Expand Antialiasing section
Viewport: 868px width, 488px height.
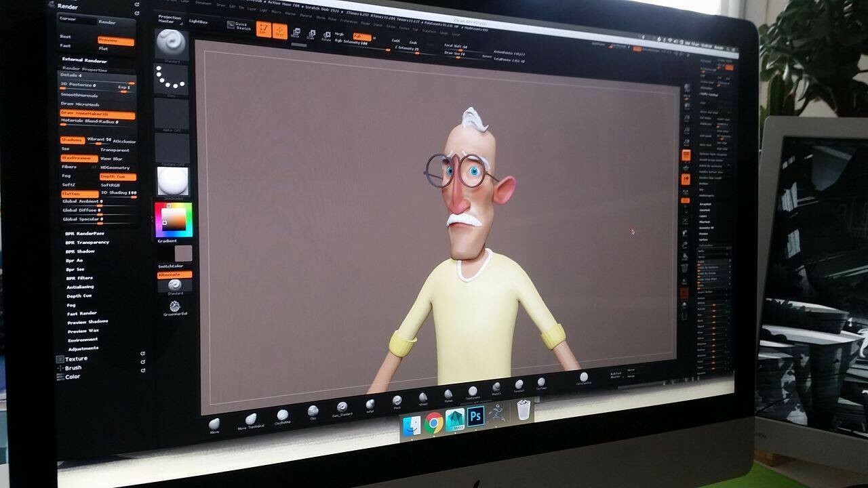click(x=80, y=287)
